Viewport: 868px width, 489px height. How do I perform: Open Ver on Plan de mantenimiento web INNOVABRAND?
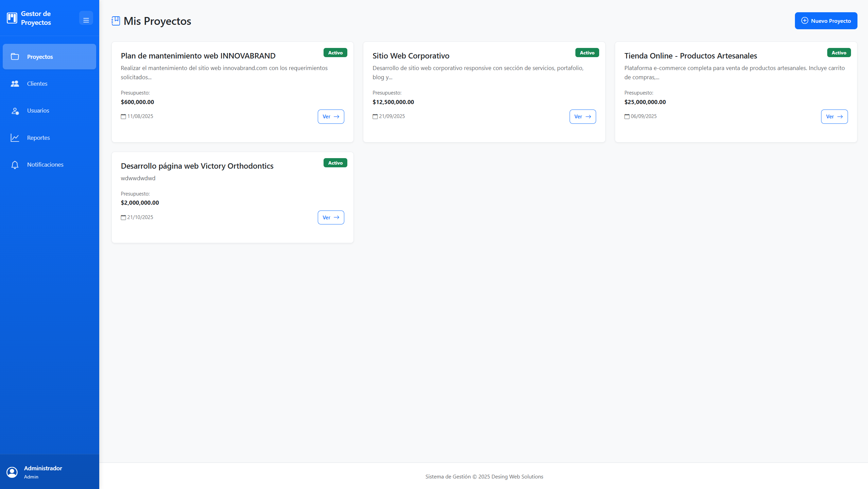click(331, 116)
